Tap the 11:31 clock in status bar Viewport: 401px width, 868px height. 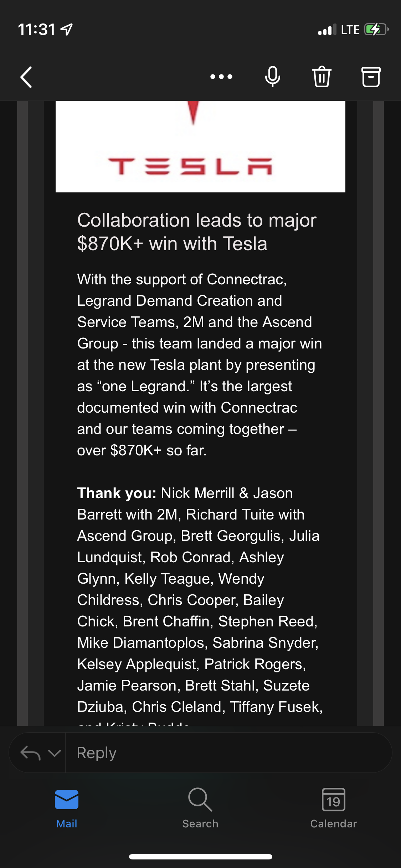36,30
